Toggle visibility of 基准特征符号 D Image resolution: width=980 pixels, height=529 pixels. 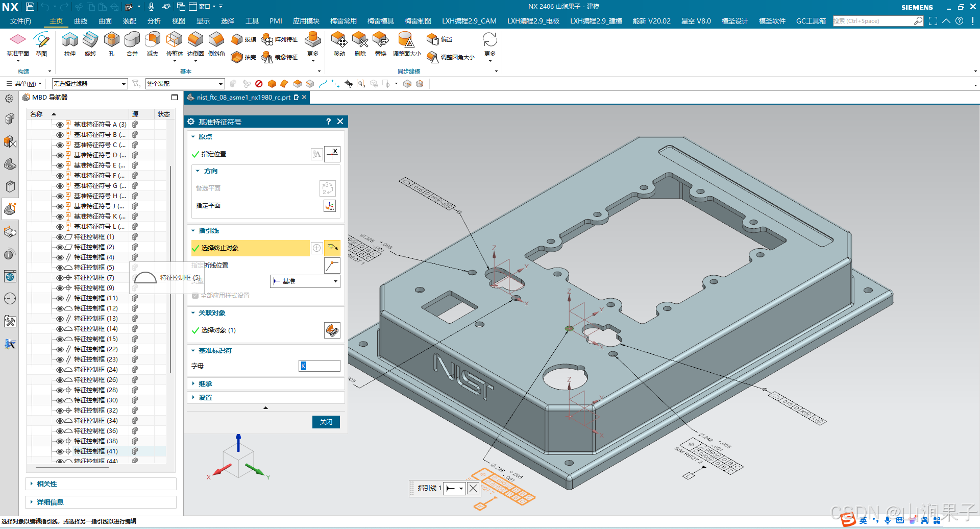60,155
